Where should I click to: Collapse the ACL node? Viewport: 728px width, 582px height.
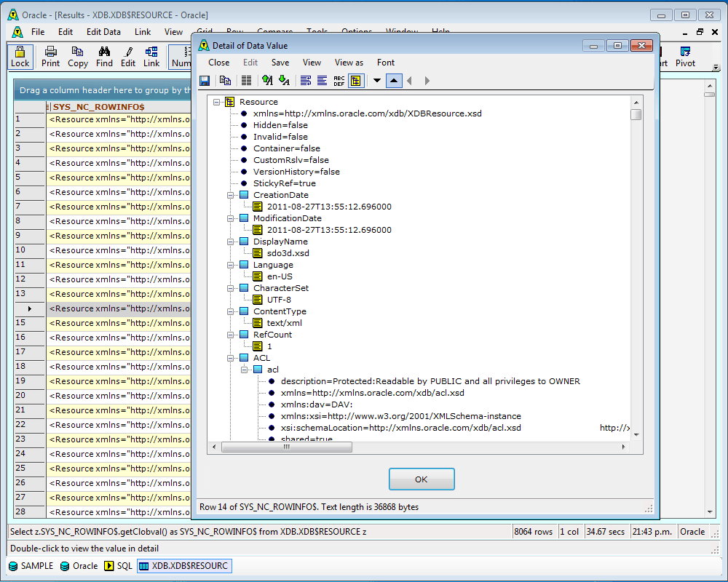tap(230, 359)
